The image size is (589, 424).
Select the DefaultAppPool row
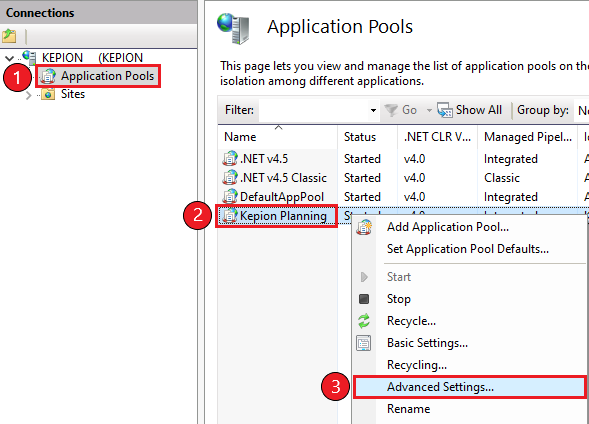282,197
